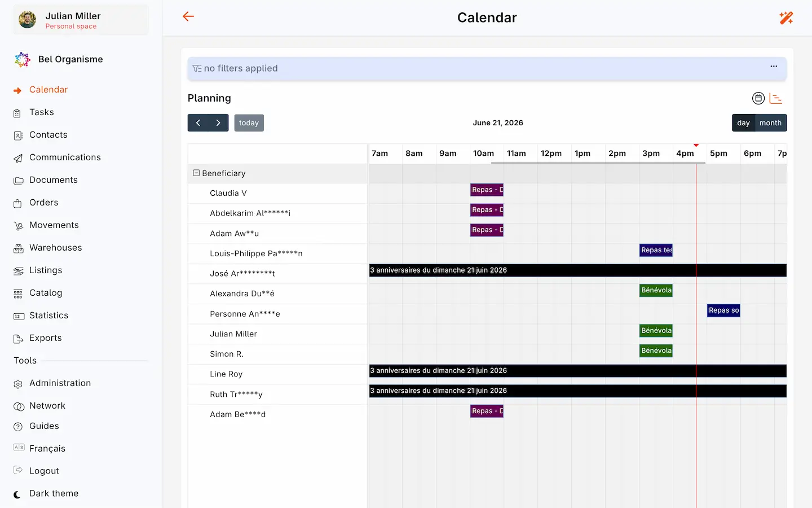The image size is (812, 508).
Task: Click the round calendar icon beside Planning
Action: click(x=758, y=98)
